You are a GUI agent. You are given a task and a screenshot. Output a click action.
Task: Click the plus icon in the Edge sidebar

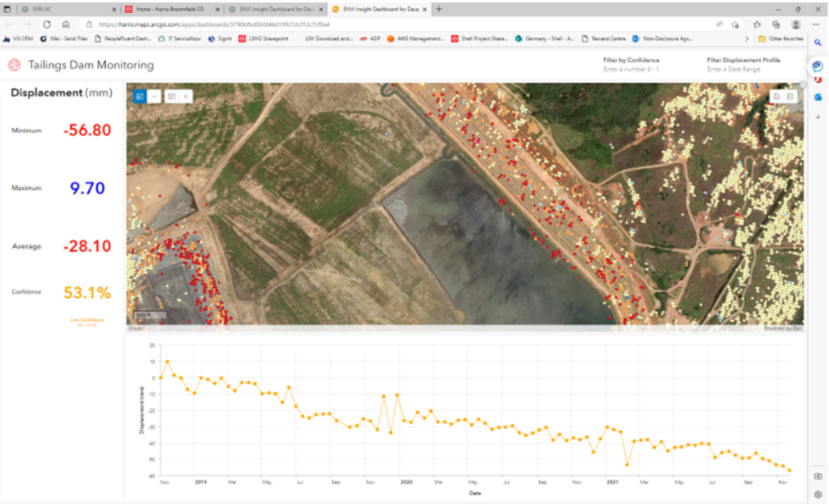[x=818, y=117]
